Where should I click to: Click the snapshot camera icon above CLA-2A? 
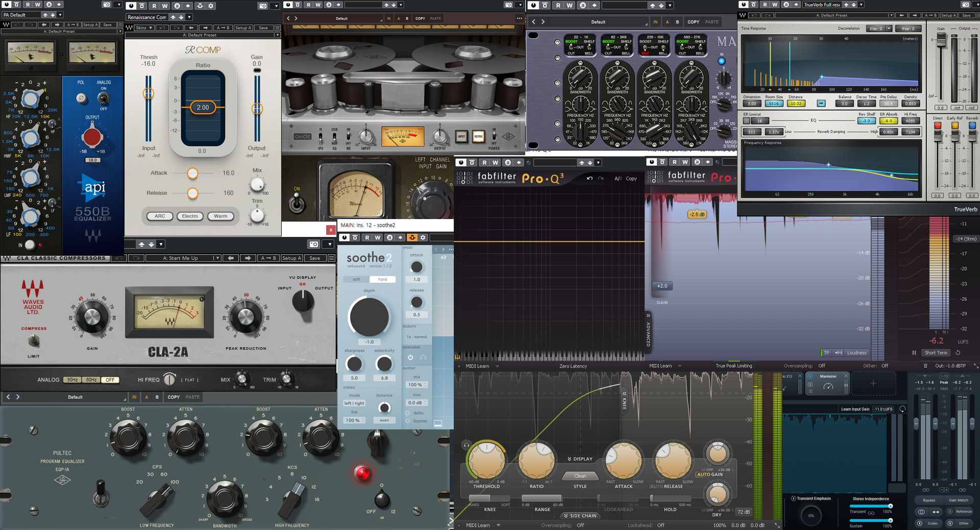point(314,245)
